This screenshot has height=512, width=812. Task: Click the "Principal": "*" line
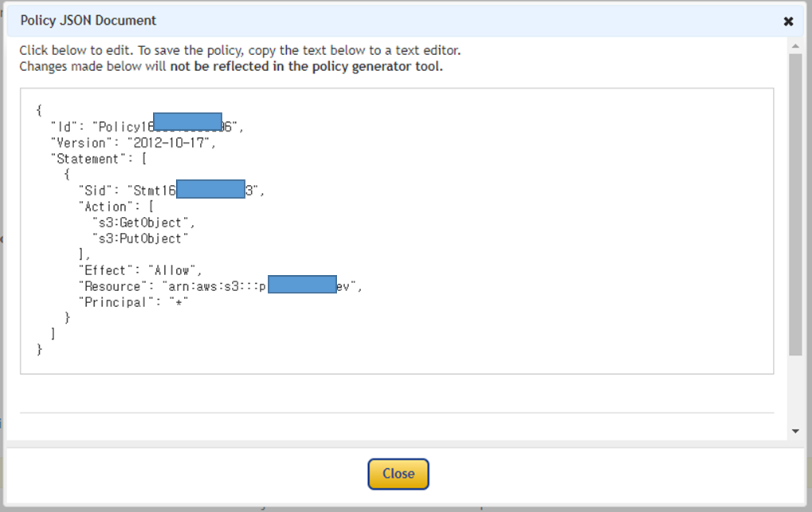click(133, 302)
